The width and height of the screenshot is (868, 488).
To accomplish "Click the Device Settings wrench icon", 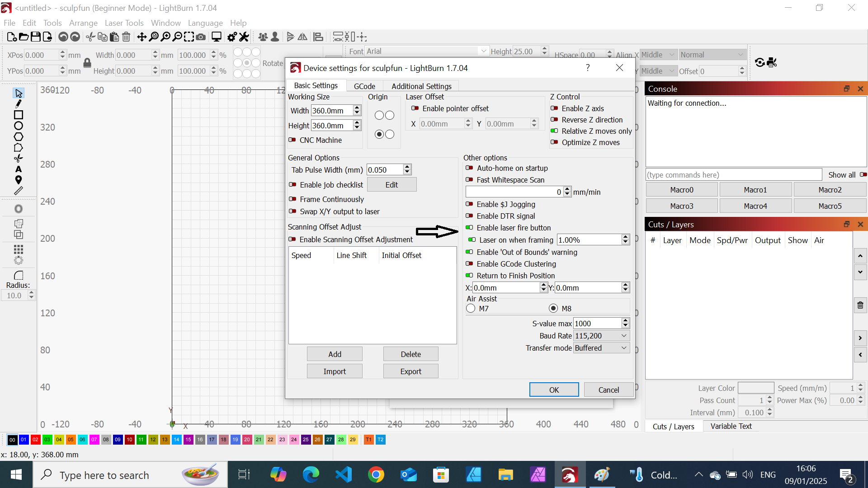I will (x=244, y=37).
